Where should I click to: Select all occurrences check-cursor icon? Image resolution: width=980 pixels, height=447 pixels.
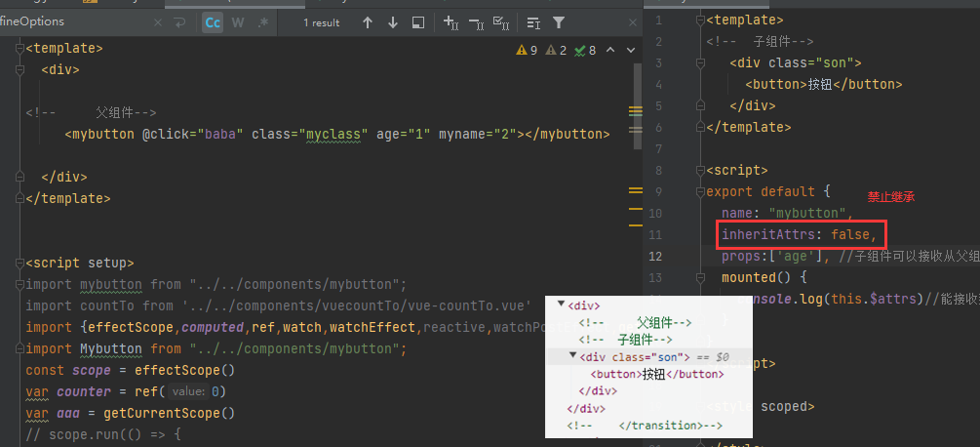[502, 22]
